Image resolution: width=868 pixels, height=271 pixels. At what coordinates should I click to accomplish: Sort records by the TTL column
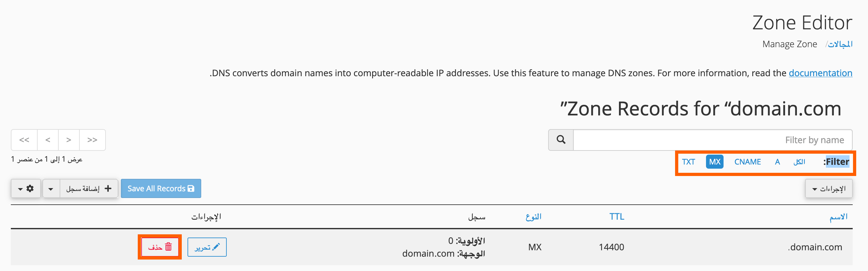click(x=617, y=216)
